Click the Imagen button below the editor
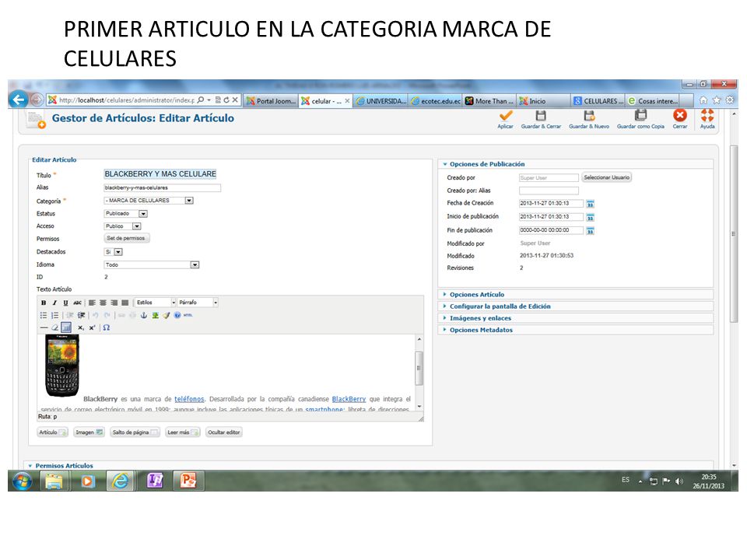The image size is (747, 560). pyautogui.click(x=89, y=432)
